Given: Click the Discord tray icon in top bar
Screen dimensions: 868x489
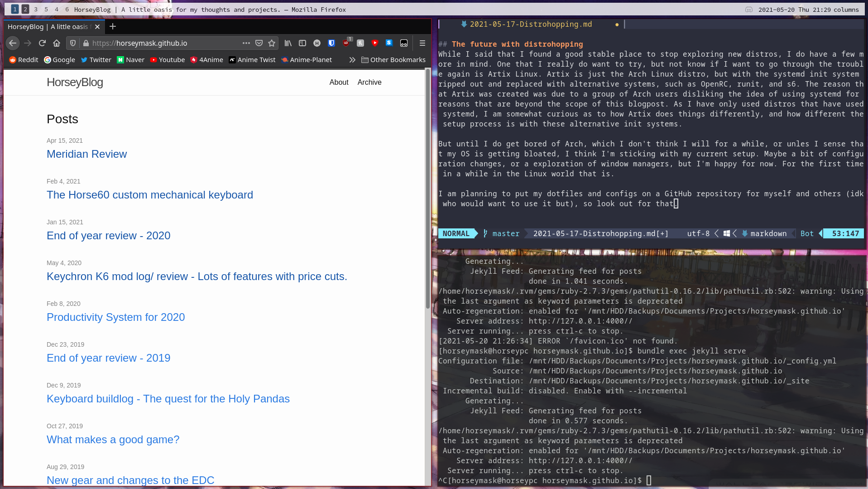Looking at the screenshot, I should click(x=749, y=10).
